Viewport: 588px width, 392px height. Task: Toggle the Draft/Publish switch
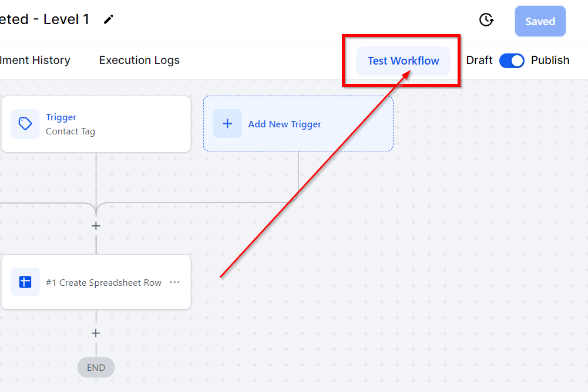coord(512,60)
